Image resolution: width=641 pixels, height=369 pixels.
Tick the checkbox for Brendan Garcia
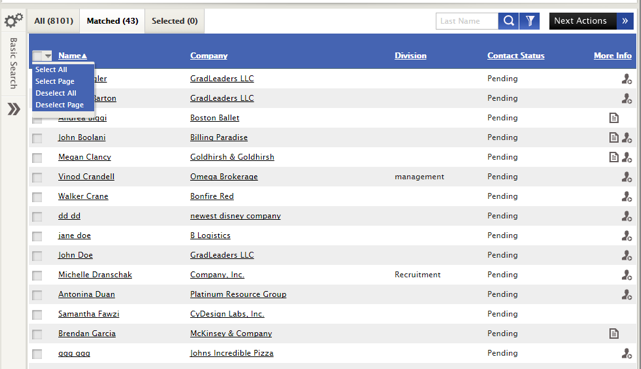tap(37, 334)
